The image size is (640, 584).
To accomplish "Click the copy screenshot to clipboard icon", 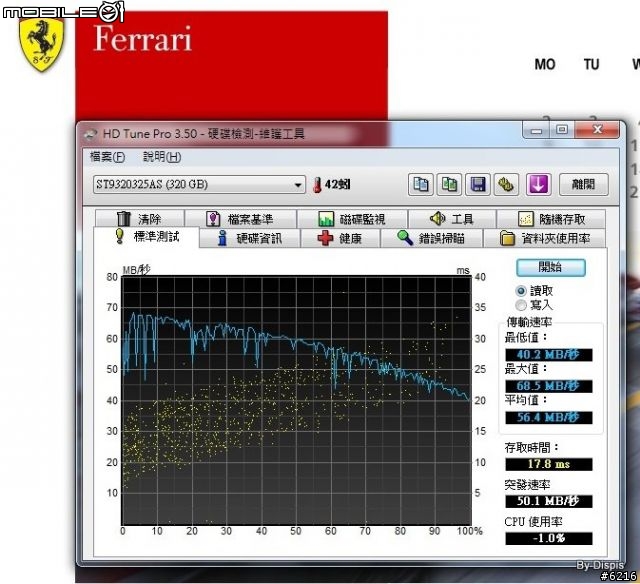I will (x=449, y=184).
